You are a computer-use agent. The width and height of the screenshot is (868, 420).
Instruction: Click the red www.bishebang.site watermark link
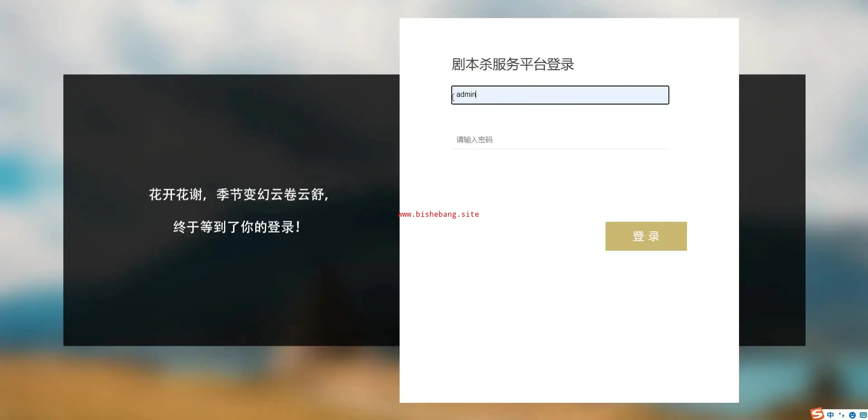pyautogui.click(x=439, y=214)
